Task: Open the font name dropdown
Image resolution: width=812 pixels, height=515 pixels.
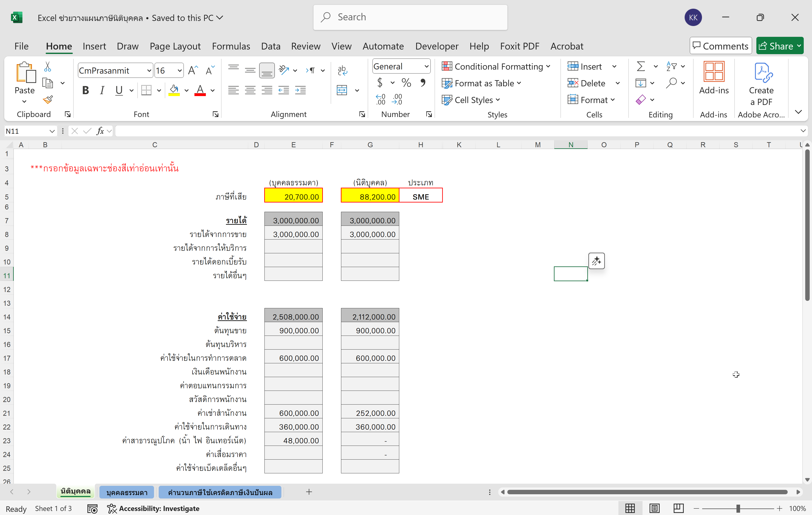Action: coord(149,70)
